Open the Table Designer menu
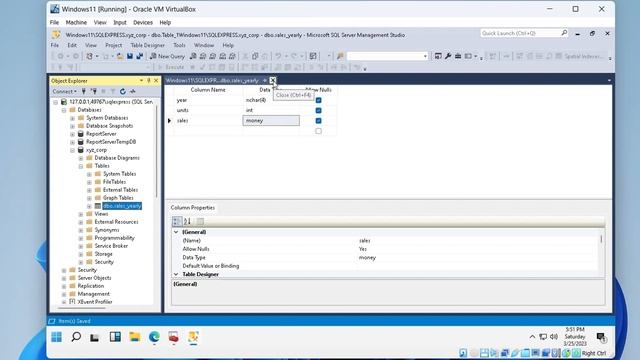This screenshot has width=640, height=360. click(x=147, y=45)
